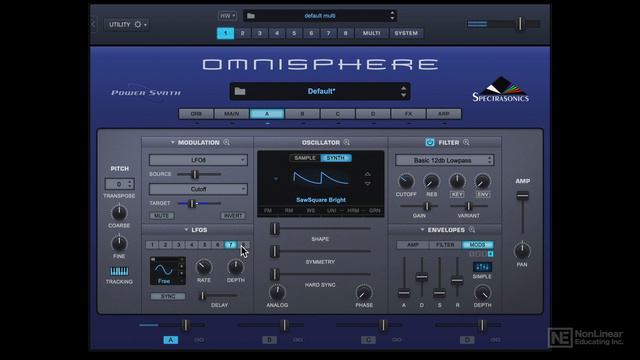Switch to the FX tab
This screenshot has width=640, height=360.
click(x=408, y=114)
